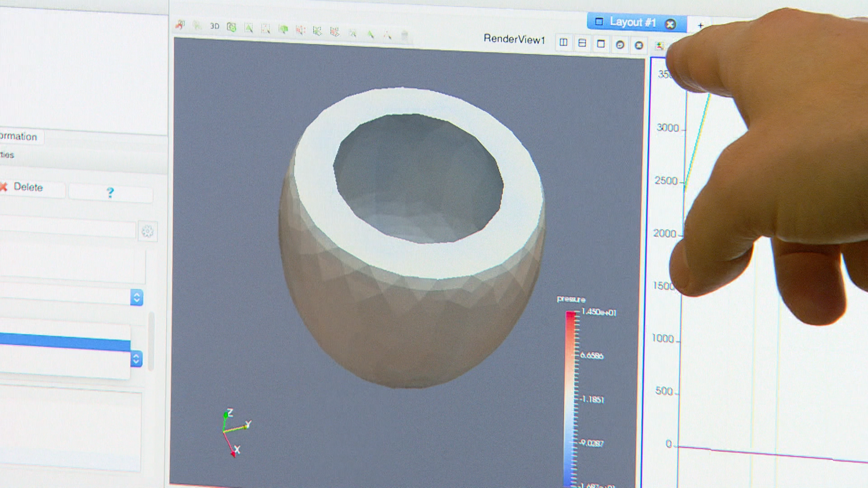Toggle the 3D interaction mode button

click(x=215, y=26)
